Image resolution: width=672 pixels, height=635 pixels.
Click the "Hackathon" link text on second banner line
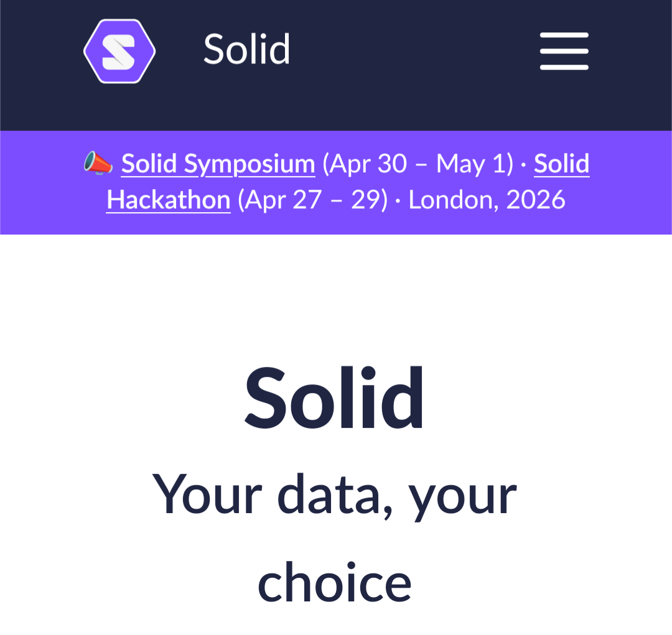pyautogui.click(x=168, y=200)
